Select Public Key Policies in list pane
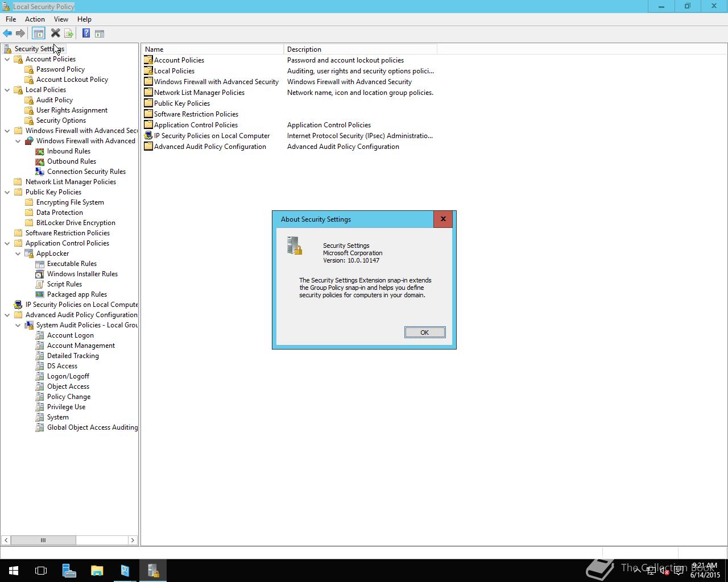Image resolution: width=728 pixels, height=582 pixels. click(182, 103)
